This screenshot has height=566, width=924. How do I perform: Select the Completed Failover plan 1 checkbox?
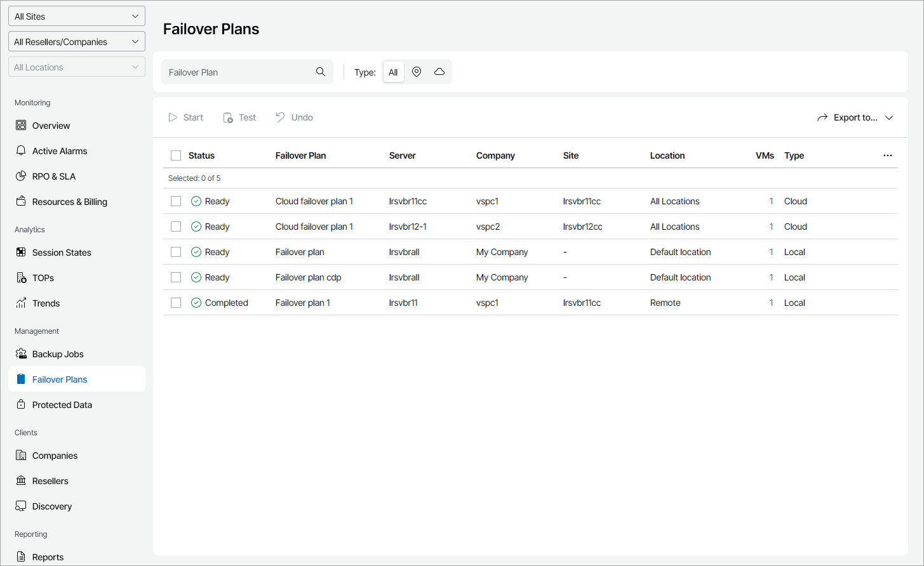point(176,303)
